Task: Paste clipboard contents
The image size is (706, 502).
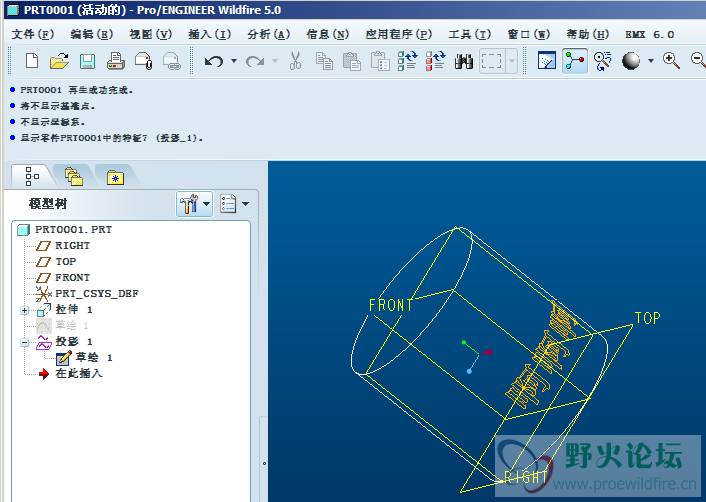Action: coord(352,61)
